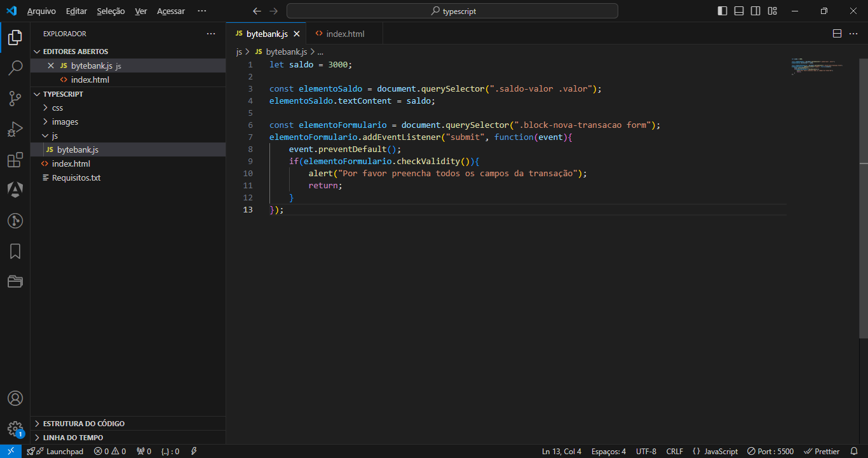Image resolution: width=868 pixels, height=458 pixels.
Task: Switch to the index.html tab
Action: pos(345,34)
